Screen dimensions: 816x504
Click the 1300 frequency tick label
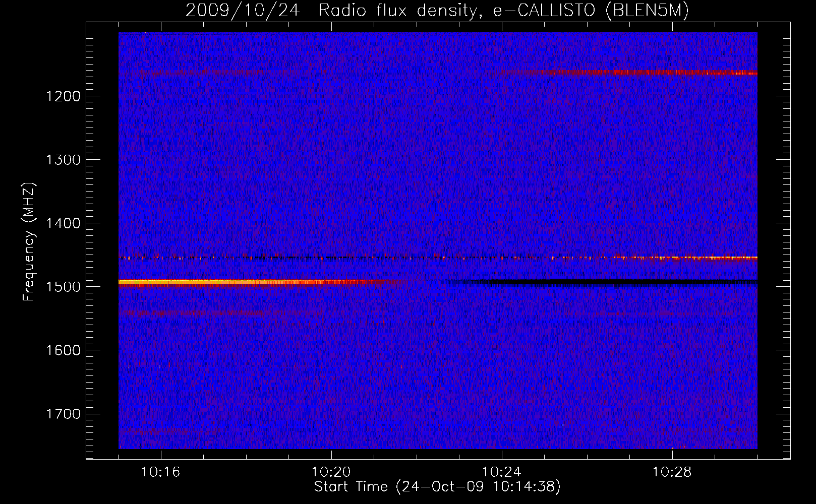pos(63,160)
